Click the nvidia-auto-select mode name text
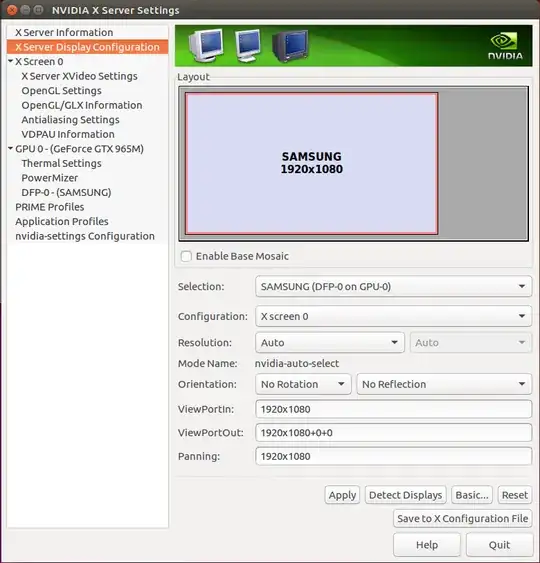 [297, 363]
